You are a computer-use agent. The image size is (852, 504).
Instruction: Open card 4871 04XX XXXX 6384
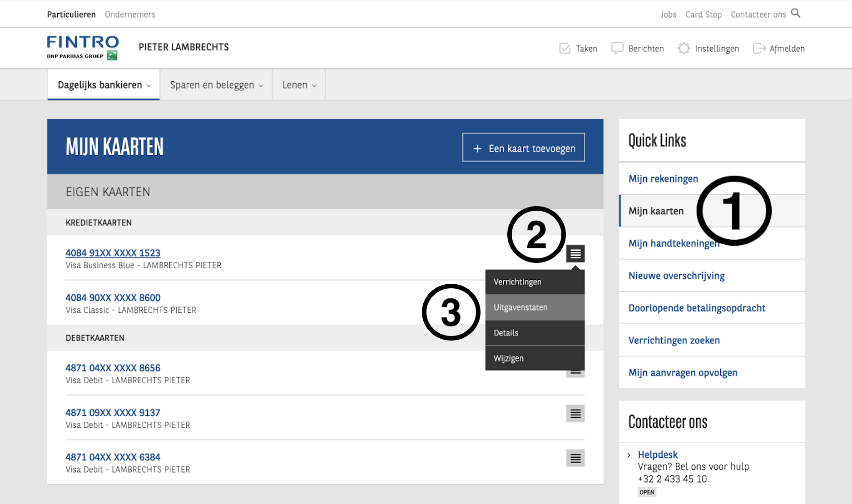[x=113, y=457]
